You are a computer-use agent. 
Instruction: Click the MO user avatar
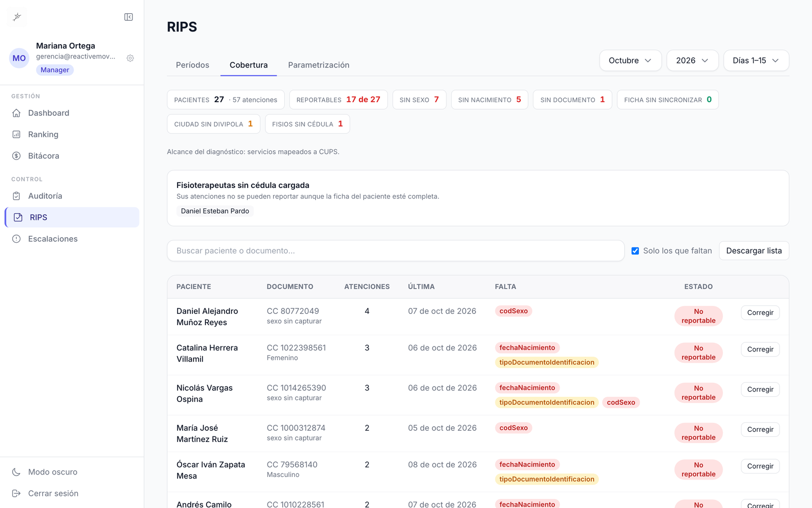coord(19,58)
